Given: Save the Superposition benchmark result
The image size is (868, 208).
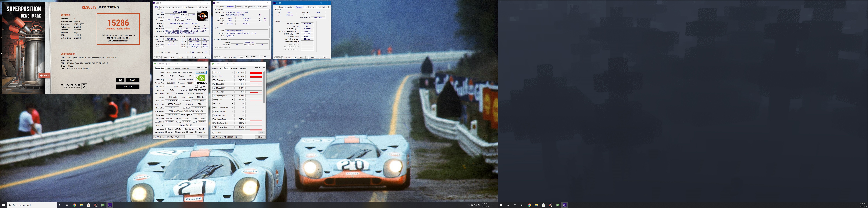Looking at the screenshot, I should pos(132,80).
